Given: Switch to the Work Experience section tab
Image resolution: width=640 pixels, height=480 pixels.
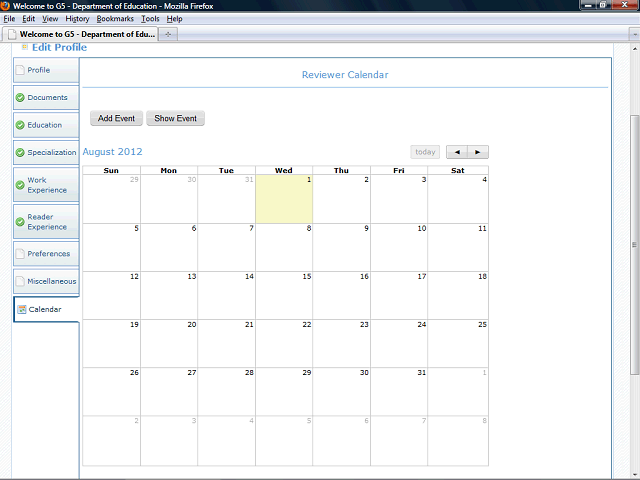Looking at the screenshot, I should (x=46, y=185).
